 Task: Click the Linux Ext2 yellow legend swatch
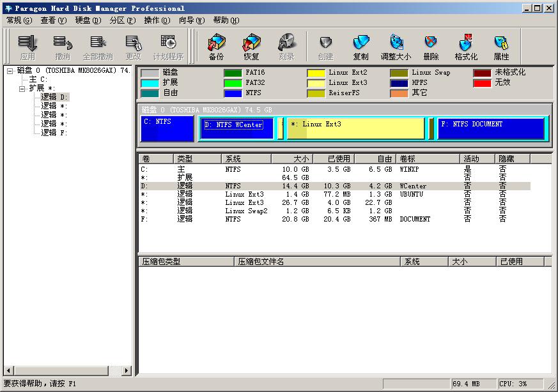tap(316, 73)
